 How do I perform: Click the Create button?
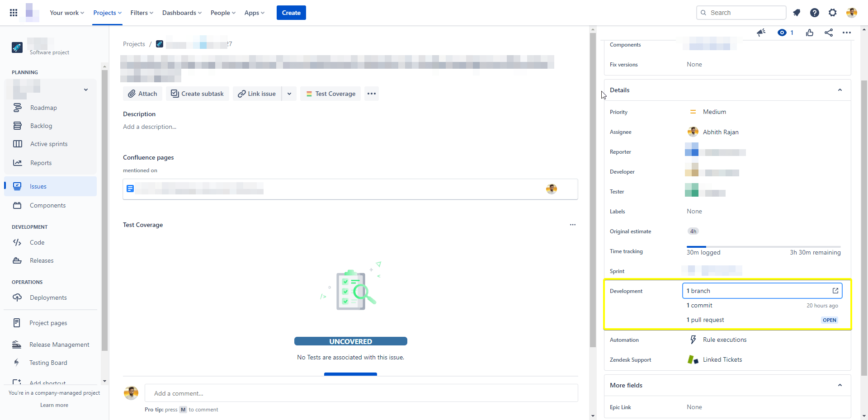(291, 13)
